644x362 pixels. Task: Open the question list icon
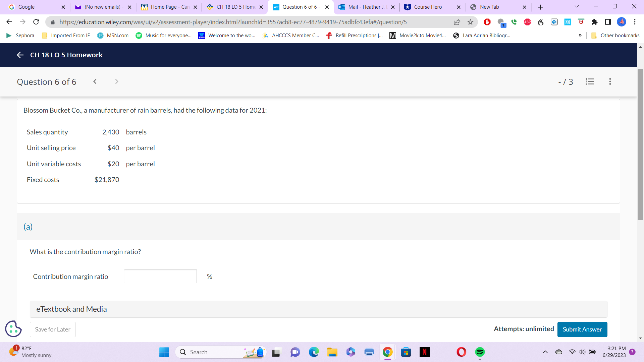(590, 81)
